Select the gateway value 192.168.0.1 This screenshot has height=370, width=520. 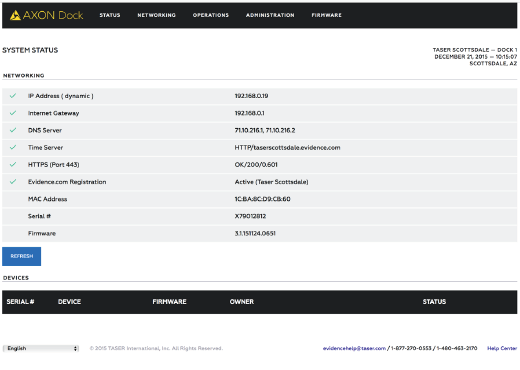pyautogui.click(x=249, y=113)
